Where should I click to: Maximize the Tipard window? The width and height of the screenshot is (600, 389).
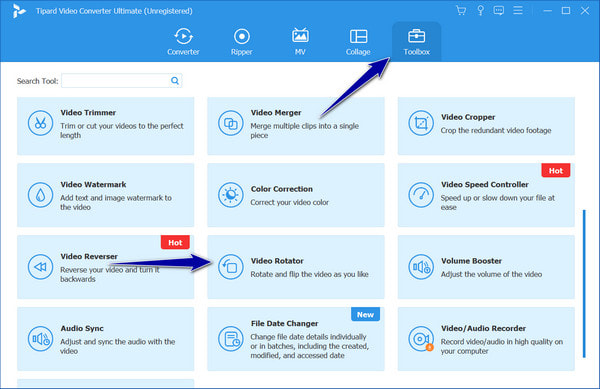(566, 11)
